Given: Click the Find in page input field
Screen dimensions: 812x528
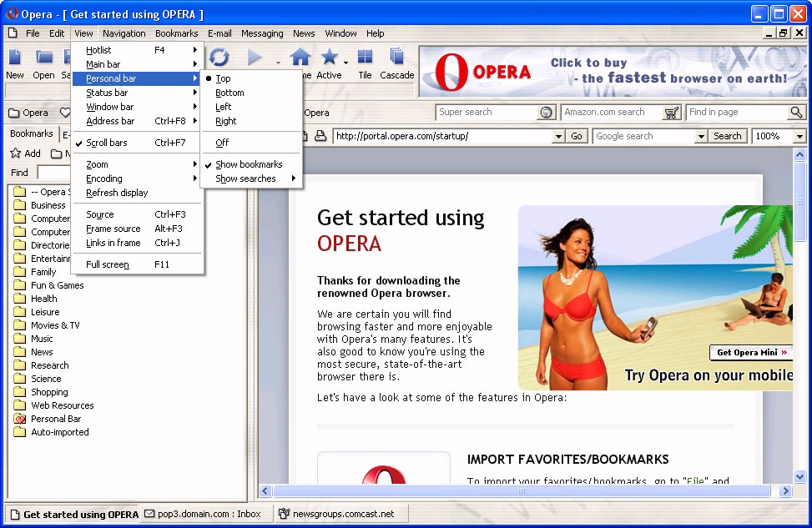Looking at the screenshot, I should click(x=738, y=113).
